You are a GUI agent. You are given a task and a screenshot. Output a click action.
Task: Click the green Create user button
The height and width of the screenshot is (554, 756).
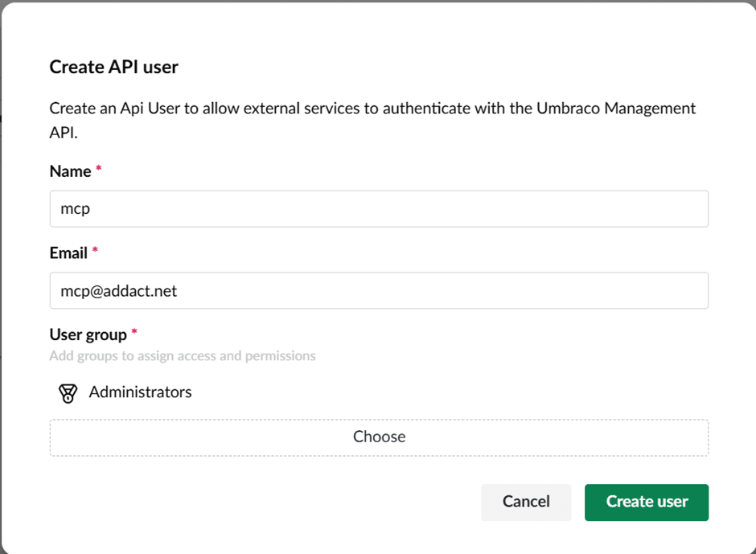tap(646, 502)
